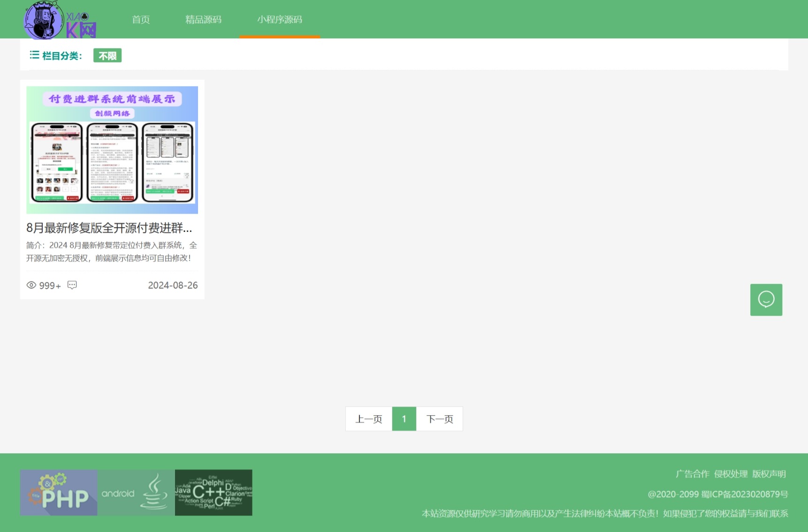Click the android Java footer banner
Viewport: 808px width, 532px height.
pos(136,493)
